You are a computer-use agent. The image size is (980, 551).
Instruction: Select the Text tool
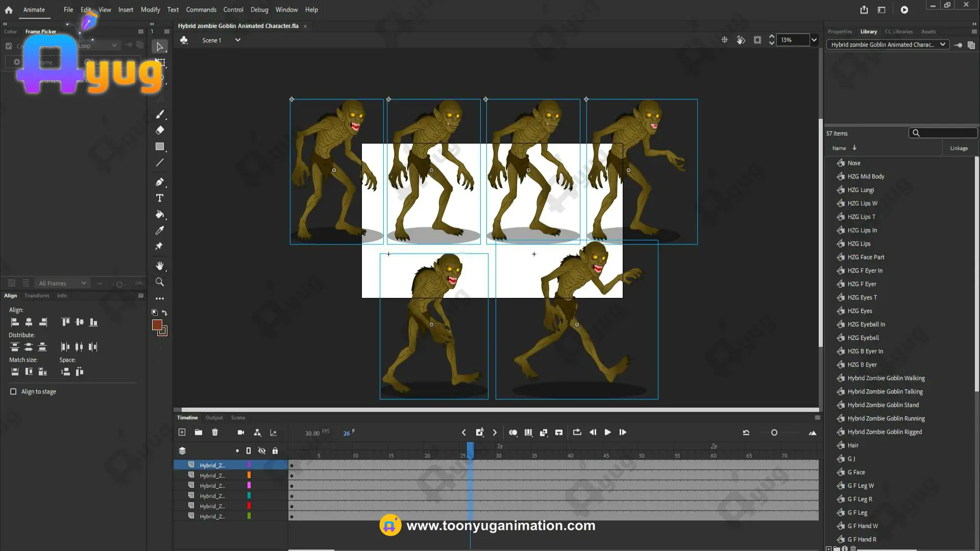tap(160, 198)
